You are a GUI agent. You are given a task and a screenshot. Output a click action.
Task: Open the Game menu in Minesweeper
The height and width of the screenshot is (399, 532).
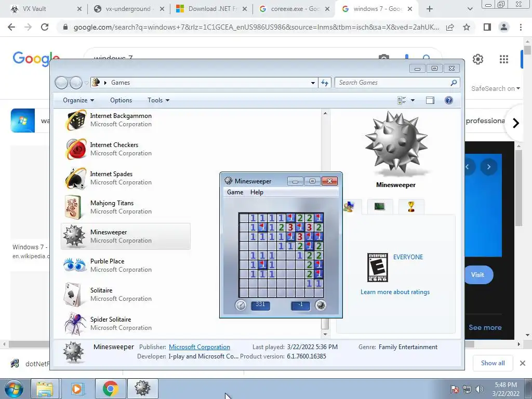tap(235, 192)
